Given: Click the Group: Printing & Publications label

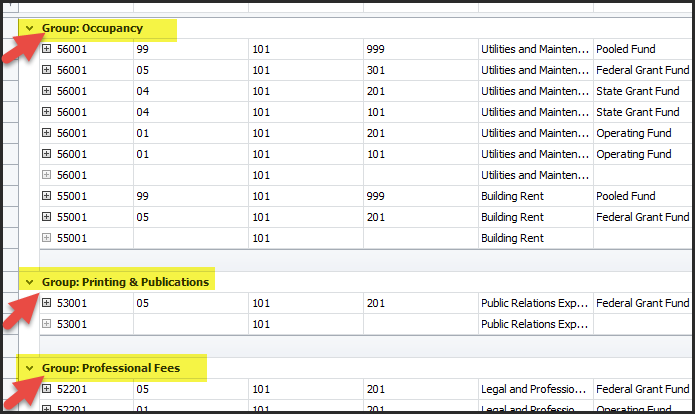Looking at the screenshot, I should tap(125, 282).
